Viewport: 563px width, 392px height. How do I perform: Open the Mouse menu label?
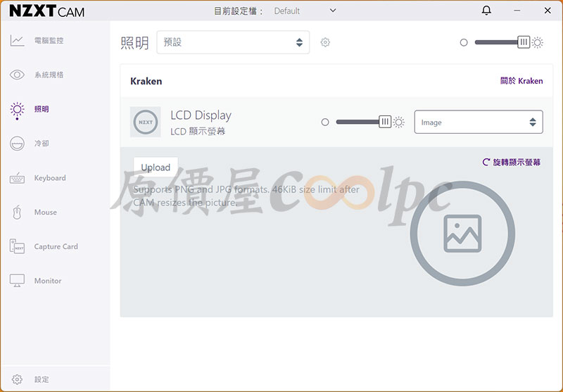coord(46,212)
